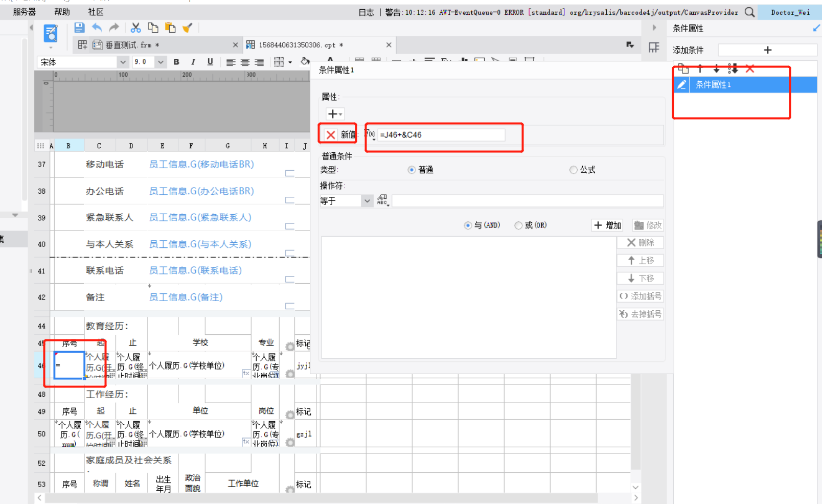Viewport: 822px width, 504px height.
Task: Move condition attribute up
Action: pos(700,68)
